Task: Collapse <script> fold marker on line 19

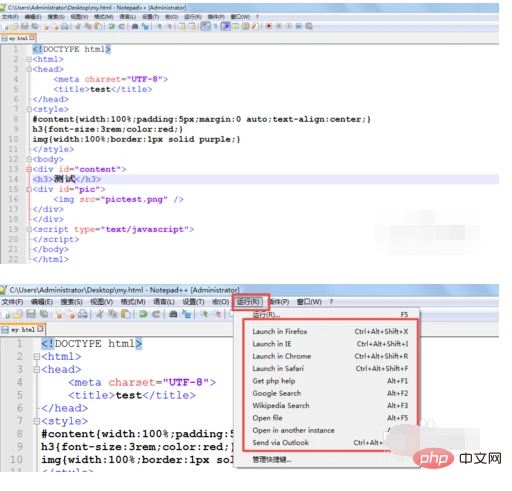Action: coord(29,229)
